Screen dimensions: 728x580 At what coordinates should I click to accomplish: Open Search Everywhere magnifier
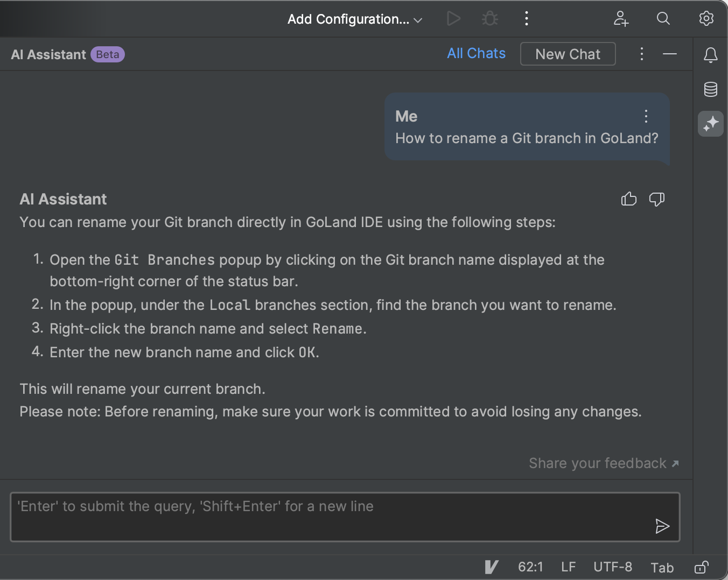coord(663,19)
